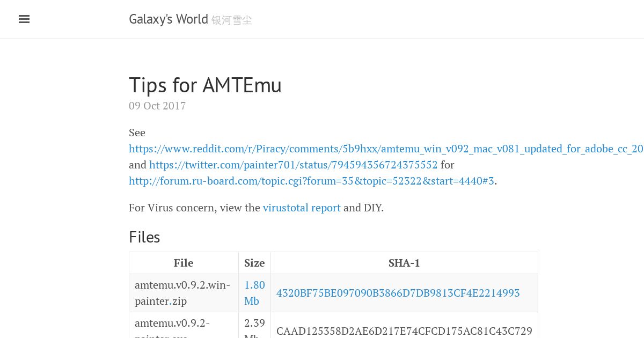Click the Files section heading
This screenshot has width=644, height=338.
[x=144, y=237]
